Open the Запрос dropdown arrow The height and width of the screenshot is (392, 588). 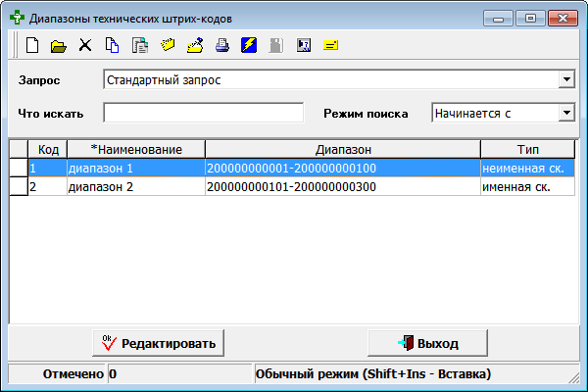[566, 79]
